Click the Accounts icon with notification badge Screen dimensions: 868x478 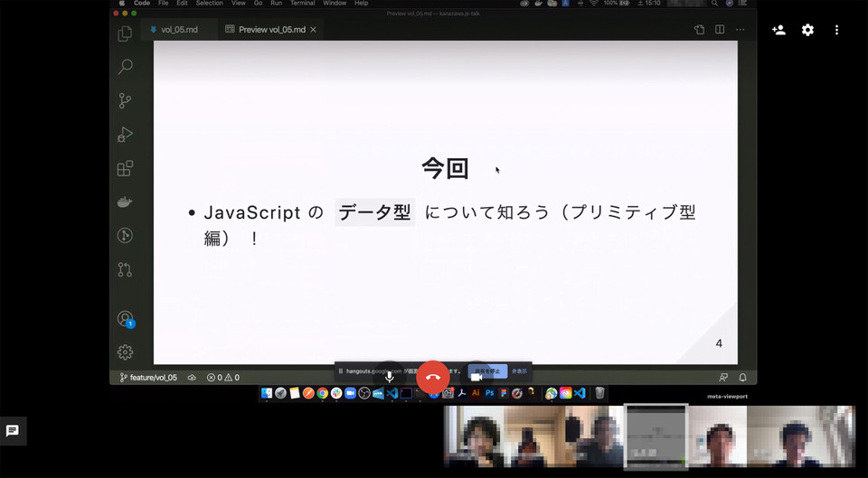pos(126,319)
